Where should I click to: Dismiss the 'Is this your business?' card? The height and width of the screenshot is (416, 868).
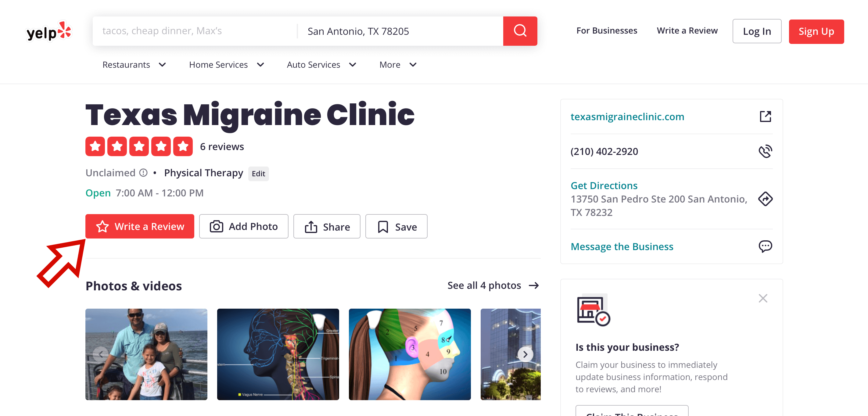763,298
